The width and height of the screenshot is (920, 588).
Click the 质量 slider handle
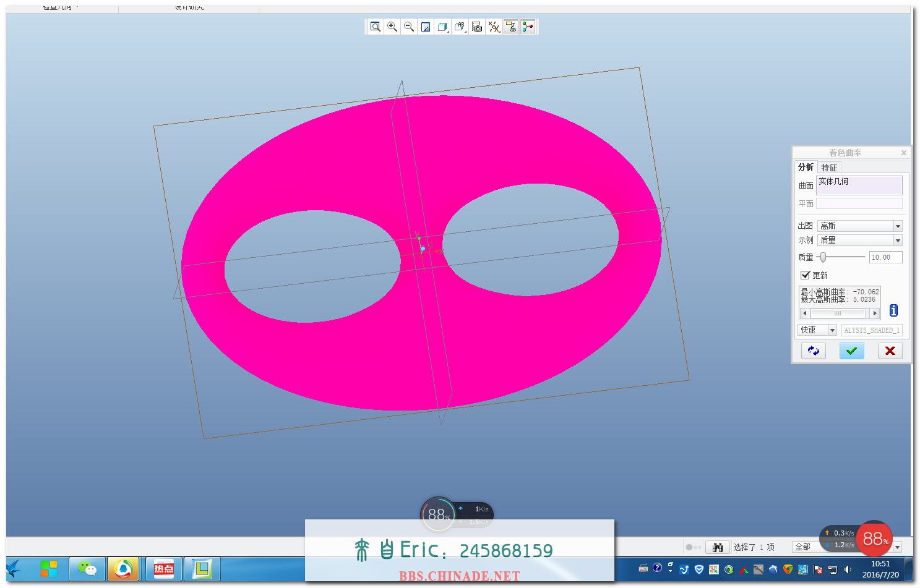[823, 257]
